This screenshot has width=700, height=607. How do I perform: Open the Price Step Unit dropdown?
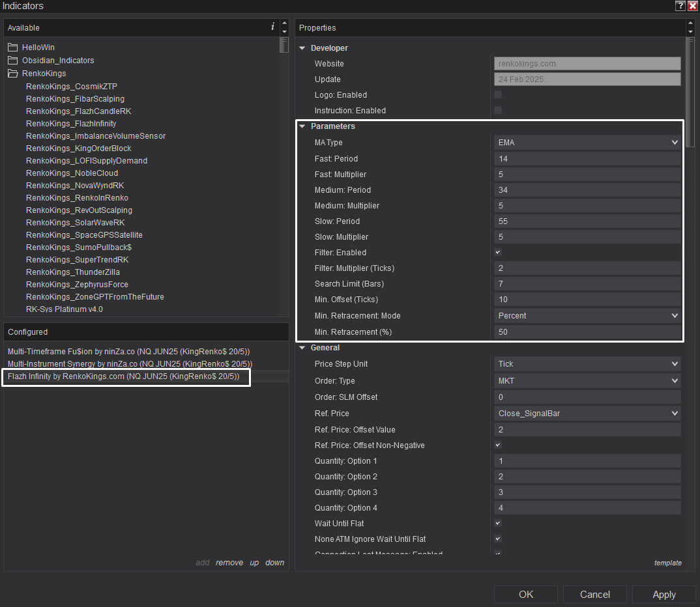click(587, 363)
